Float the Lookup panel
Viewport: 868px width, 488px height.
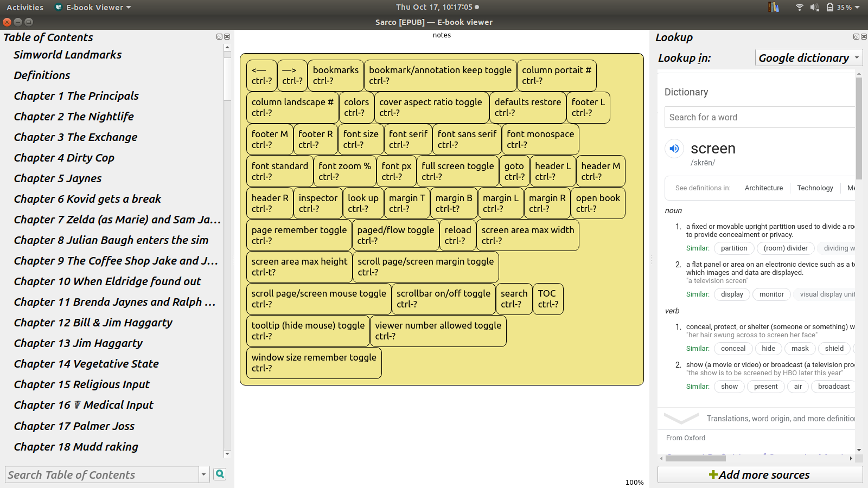[856, 37]
